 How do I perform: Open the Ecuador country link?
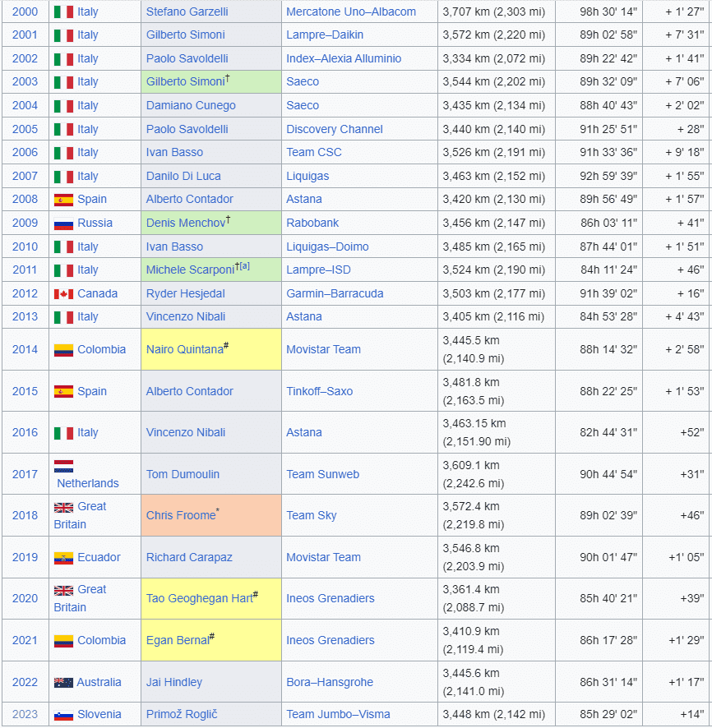tap(99, 558)
